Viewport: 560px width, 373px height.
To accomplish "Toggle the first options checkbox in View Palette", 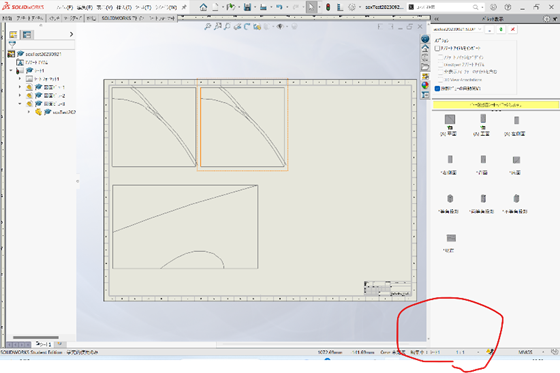I will click(x=437, y=48).
